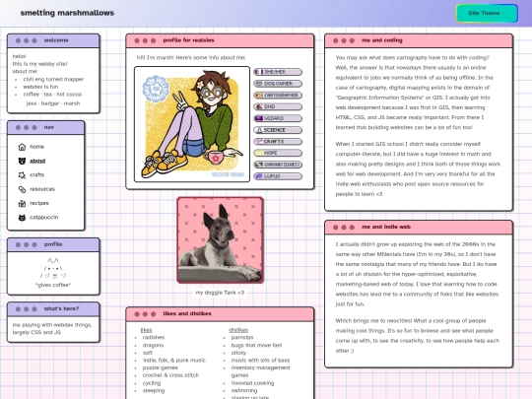Click the CARTOGRAPHER badge

point(278,95)
